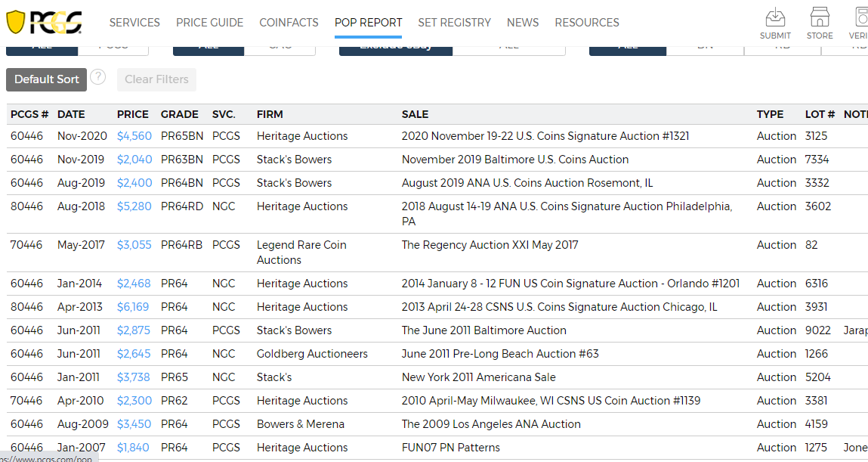Open the Submit icon

tap(775, 23)
